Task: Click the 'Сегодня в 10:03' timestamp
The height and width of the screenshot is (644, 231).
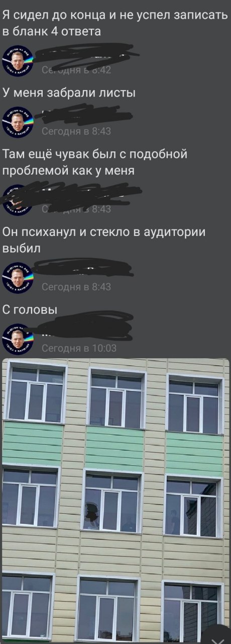Action: 79,348
